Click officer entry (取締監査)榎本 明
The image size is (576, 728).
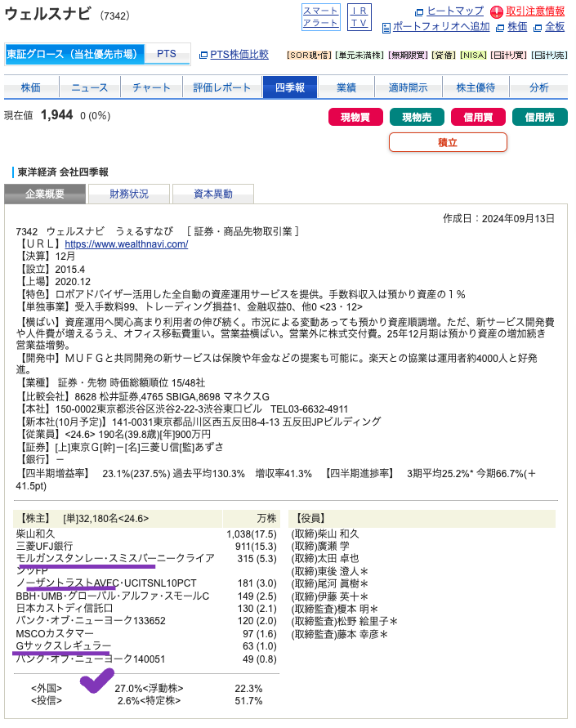tap(335, 609)
